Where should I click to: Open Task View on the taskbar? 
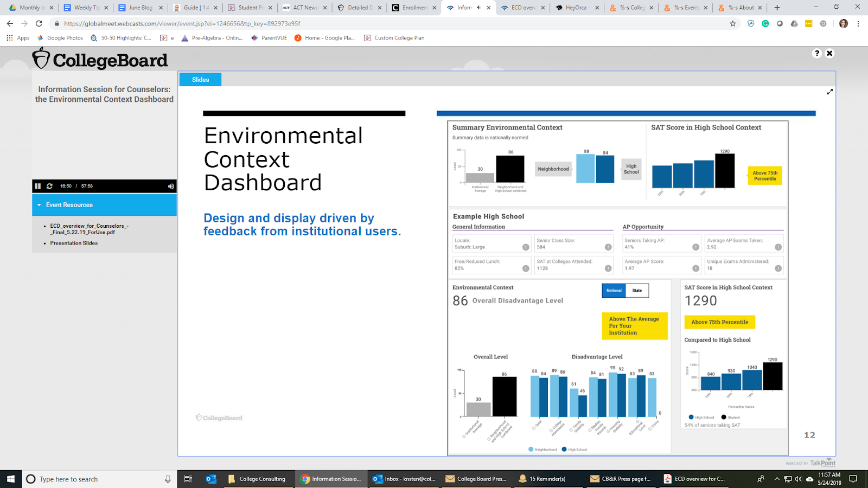pos(188,479)
